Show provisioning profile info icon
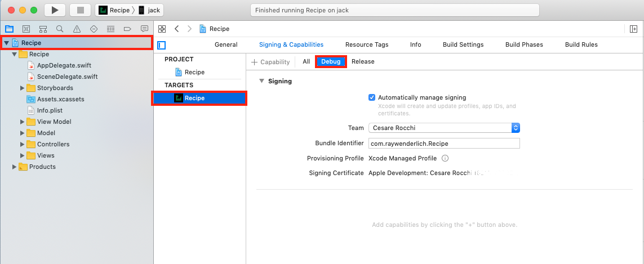The width and height of the screenshot is (644, 264). pos(445,158)
